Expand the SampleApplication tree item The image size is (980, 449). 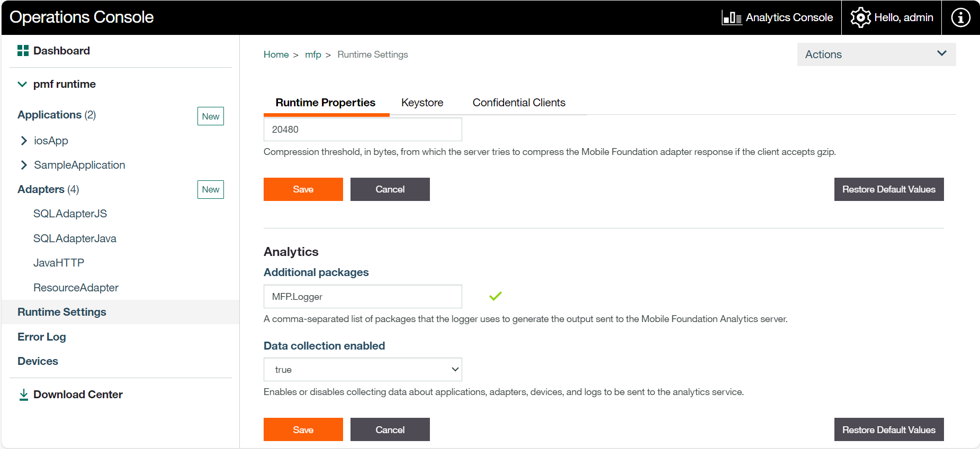pyautogui.click(x=24, y=165)
